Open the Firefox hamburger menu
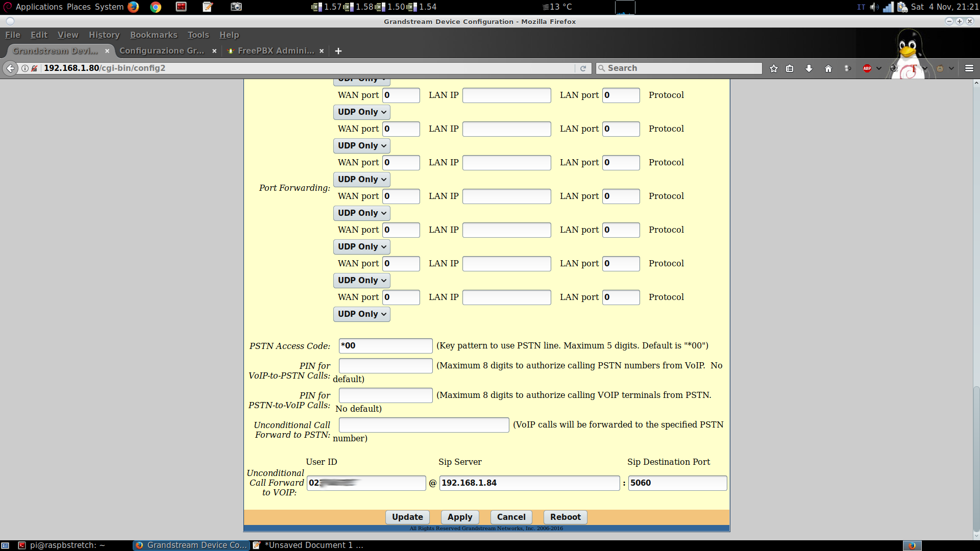 coord(969,68)
